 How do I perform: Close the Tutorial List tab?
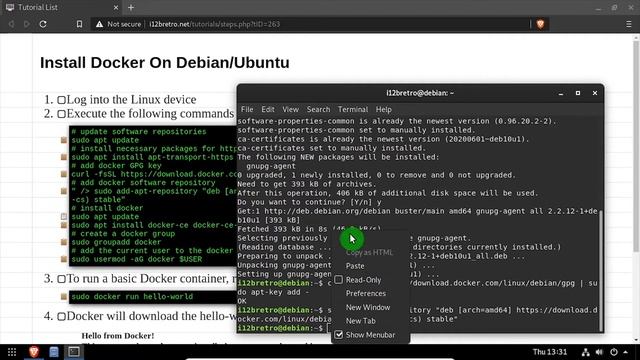pyautogui.click(x=116, y=7)
